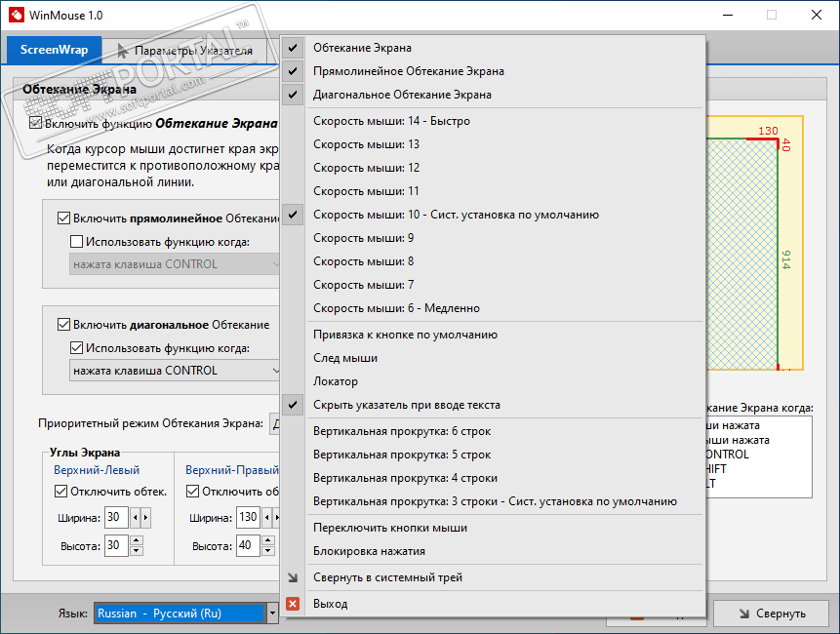Increase Верхний-Левый Ширина with right arrow
Image resolution: width=840 pixels, height=634 pixels.
pos(145,517)
